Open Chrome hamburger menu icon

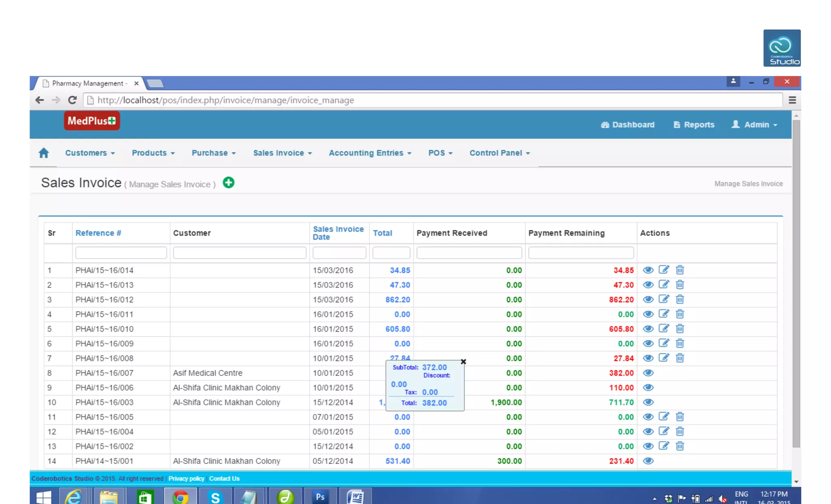(x=792, y=100)
